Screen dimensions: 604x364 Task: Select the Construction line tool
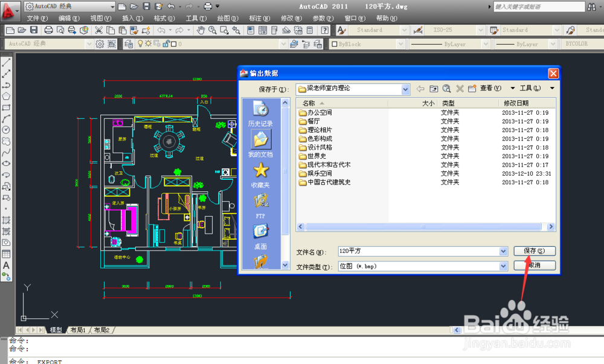click(x=6, y=74)
